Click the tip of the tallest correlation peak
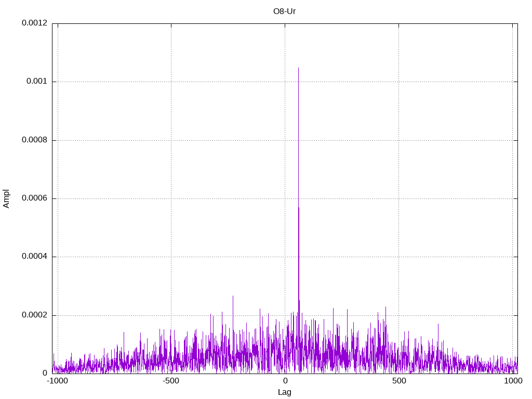 [x=298, y=68]
